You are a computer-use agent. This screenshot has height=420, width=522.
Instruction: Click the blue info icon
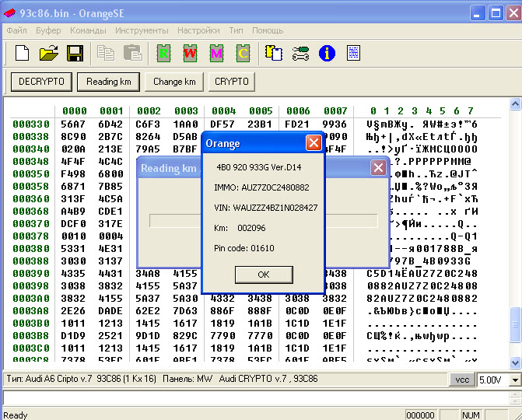(327, 53)
